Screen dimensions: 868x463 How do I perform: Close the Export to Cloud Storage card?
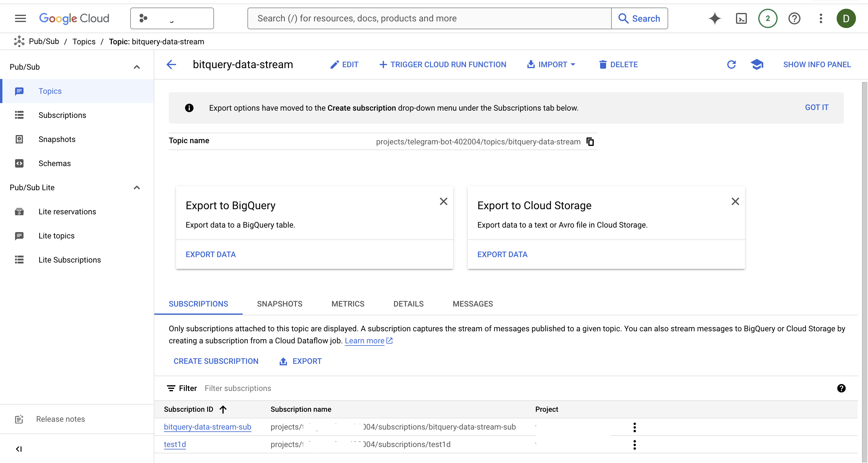point(735,201)
